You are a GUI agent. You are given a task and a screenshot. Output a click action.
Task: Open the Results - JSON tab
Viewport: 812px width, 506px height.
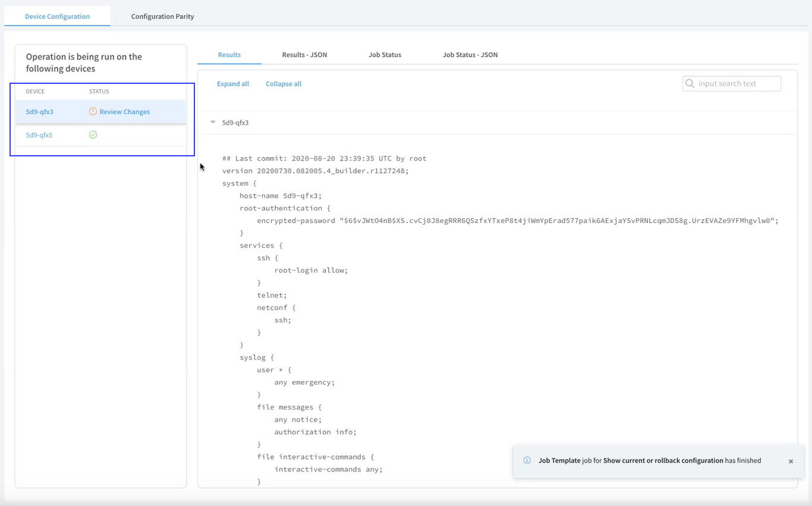(304, 55)
